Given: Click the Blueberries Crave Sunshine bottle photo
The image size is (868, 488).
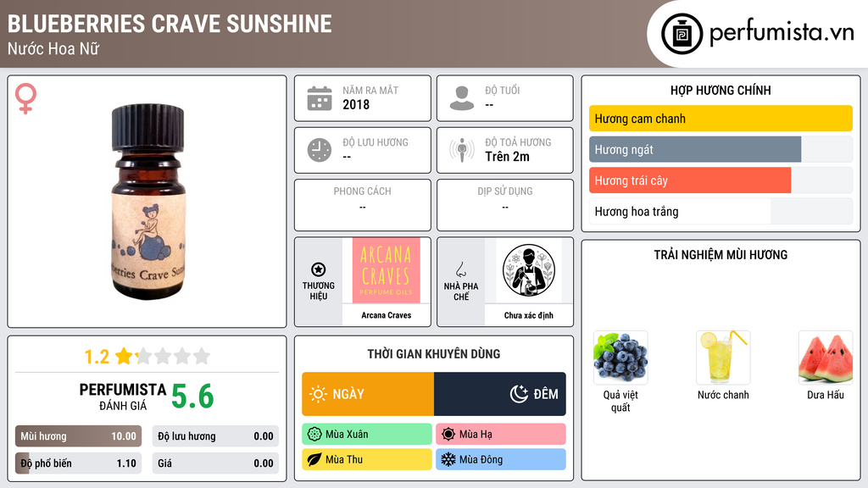Looking at the screenshot, I should click(147, 202).
